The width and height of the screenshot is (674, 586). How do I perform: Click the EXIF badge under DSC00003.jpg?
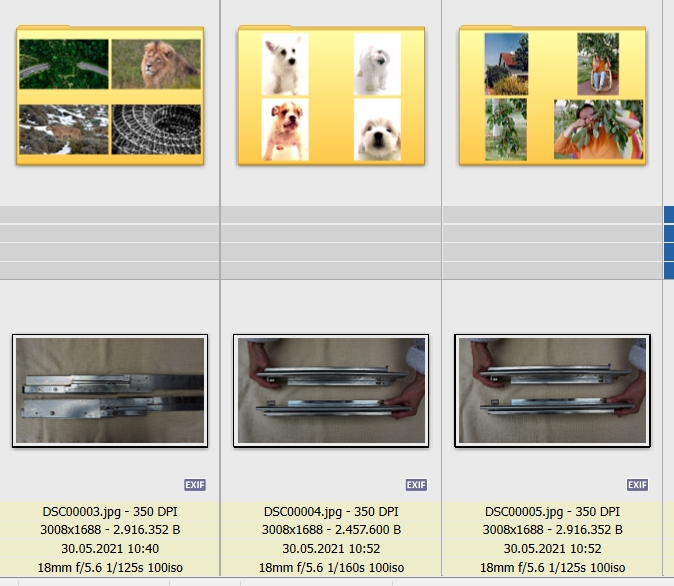195,485
